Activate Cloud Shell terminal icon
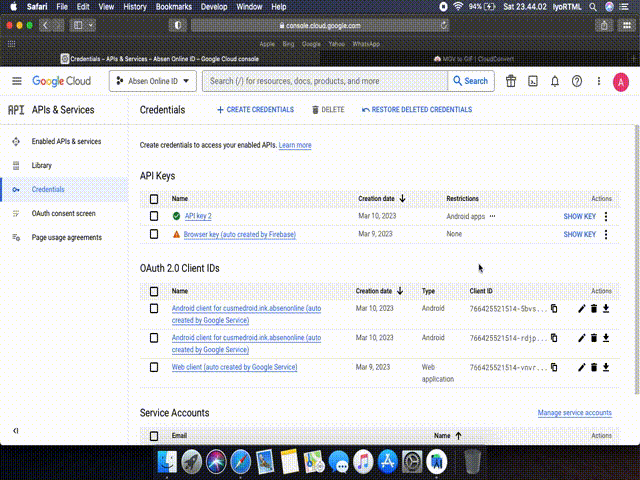The width and height of the screenshot is (640, 480). (533, 81)
